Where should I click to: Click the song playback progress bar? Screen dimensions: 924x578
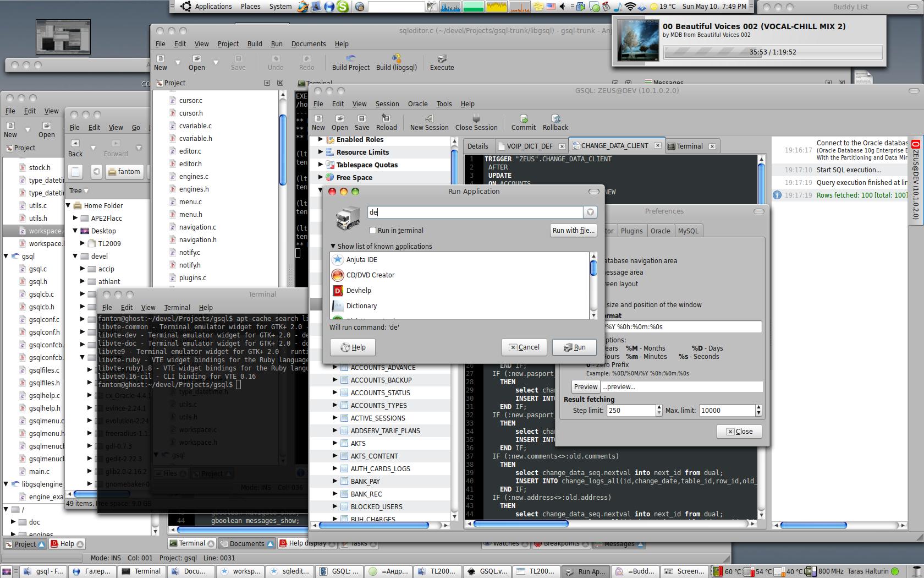click(773, 52)
